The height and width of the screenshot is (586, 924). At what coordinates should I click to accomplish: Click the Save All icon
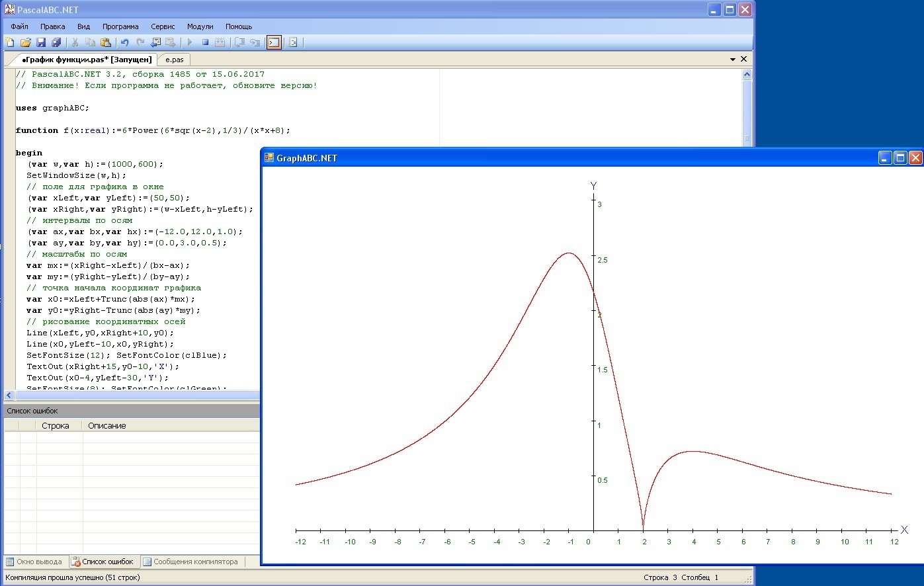click(x=56, y=42)
